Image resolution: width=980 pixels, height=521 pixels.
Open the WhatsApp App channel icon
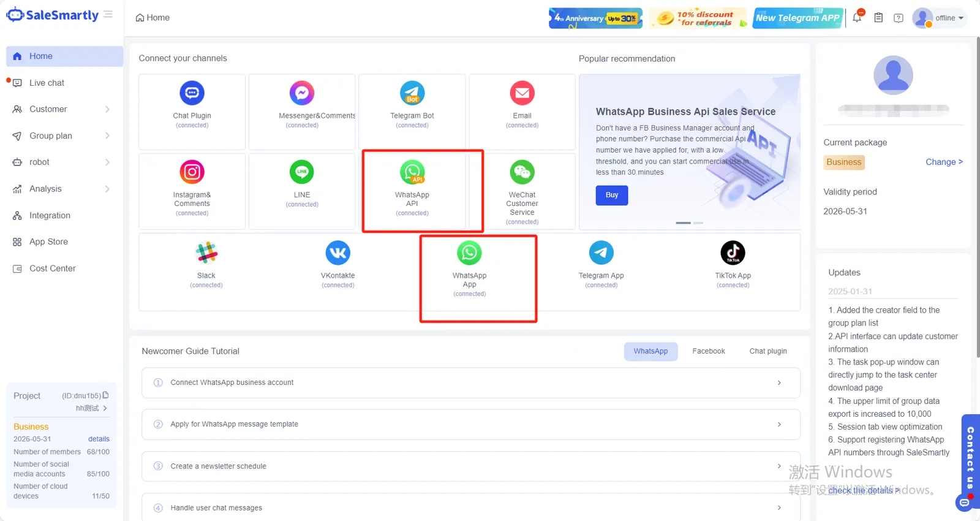click(470, 253)
